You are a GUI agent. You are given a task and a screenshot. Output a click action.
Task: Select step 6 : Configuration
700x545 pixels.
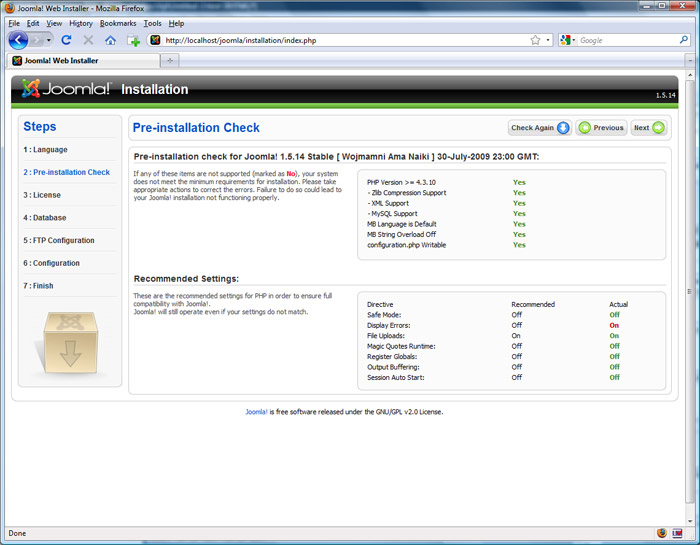pos(51,263)
